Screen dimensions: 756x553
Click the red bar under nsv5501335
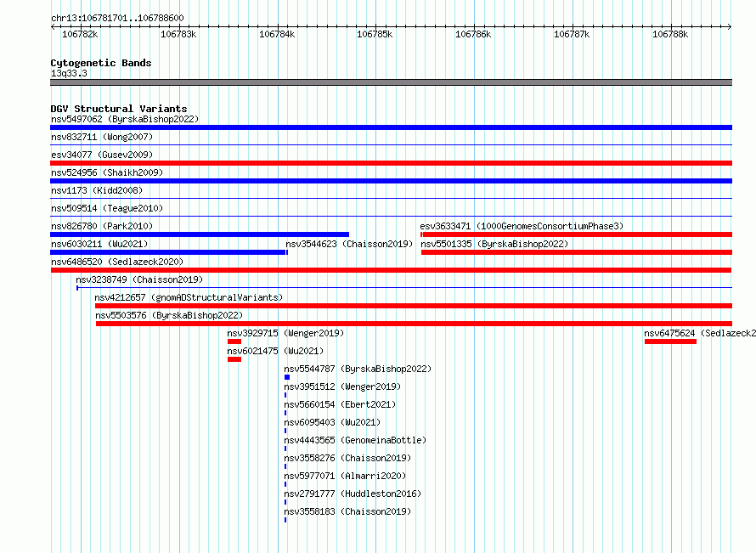click(577, 252)
